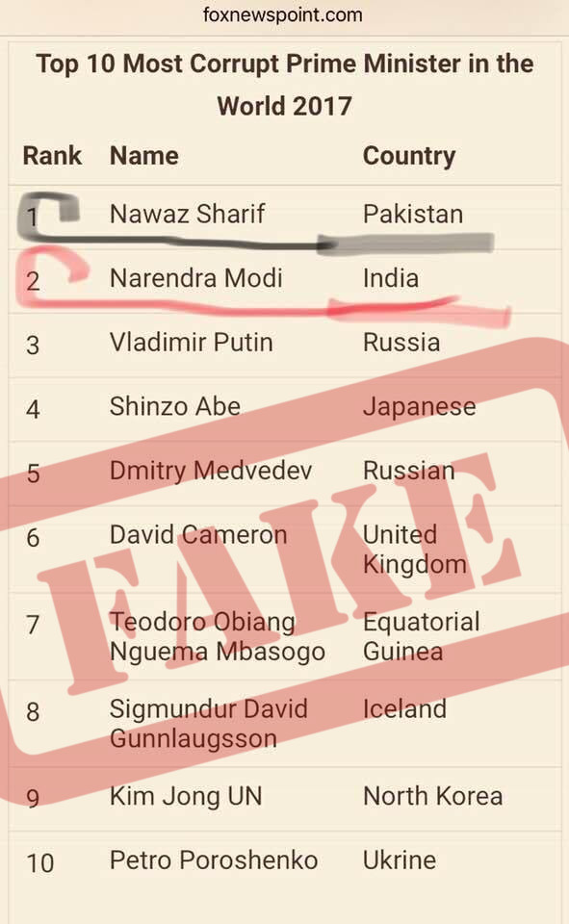Select the Pakistan country cell
This screenshot has width=569, height=924.
(x=413, y=214)
